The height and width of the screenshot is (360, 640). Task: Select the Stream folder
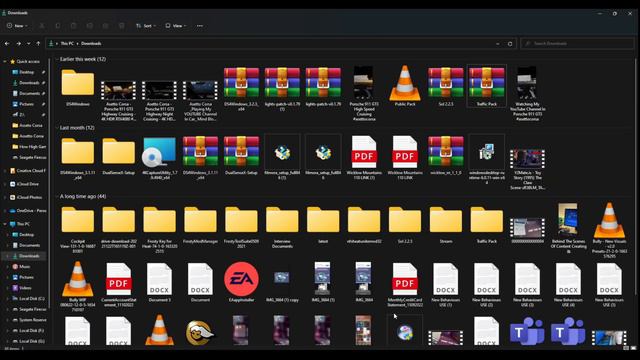(x=445, y=224)
